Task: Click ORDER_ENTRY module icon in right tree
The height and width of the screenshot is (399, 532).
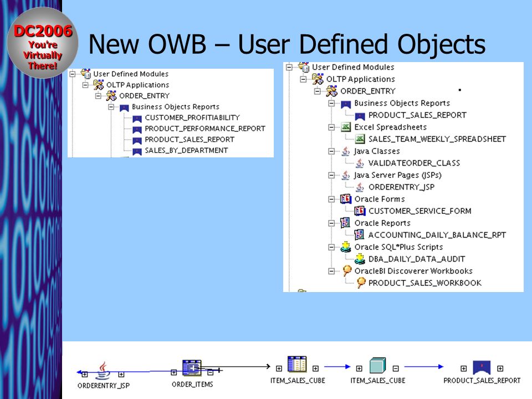Action: 331,90
